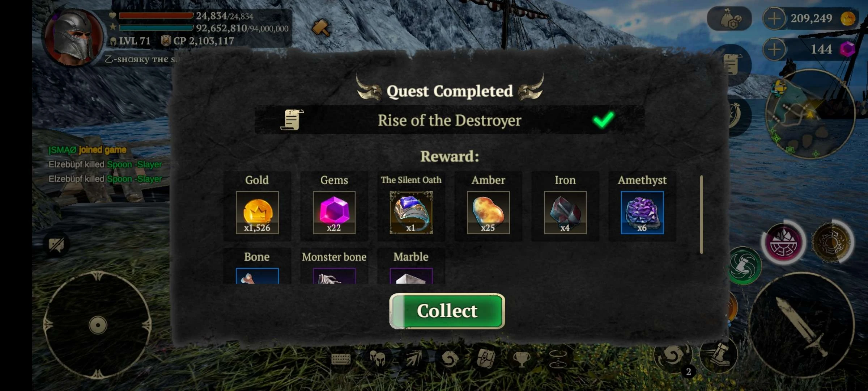This screenshot has height=391, width=868.
Task: Select the Amber reward item
Action: (x=488, y=213)
